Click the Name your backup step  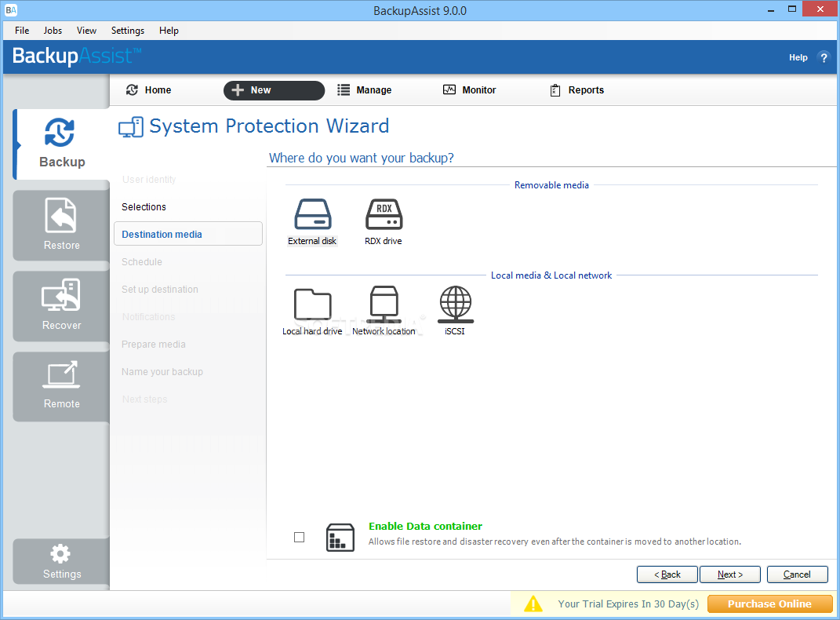click(x=162, y=372)
